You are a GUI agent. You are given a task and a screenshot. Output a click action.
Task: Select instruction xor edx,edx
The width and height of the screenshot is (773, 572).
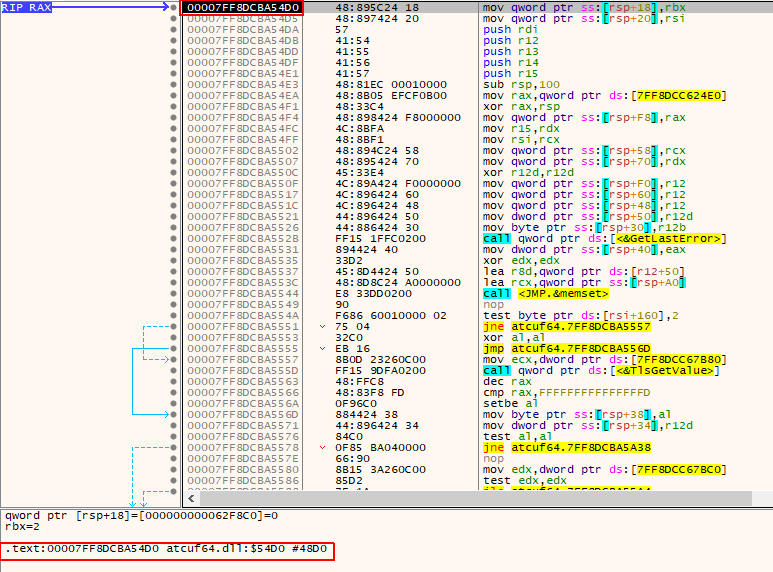click(521, 260)
